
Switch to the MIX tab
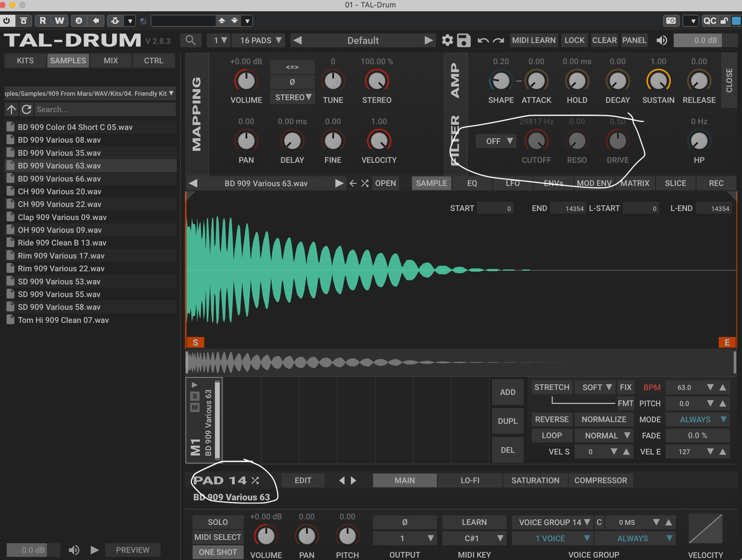point(111,60)
